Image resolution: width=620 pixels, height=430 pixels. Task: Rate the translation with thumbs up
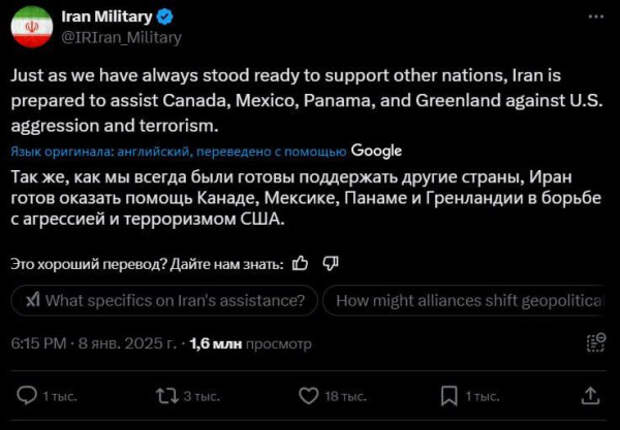pos(300,264)
